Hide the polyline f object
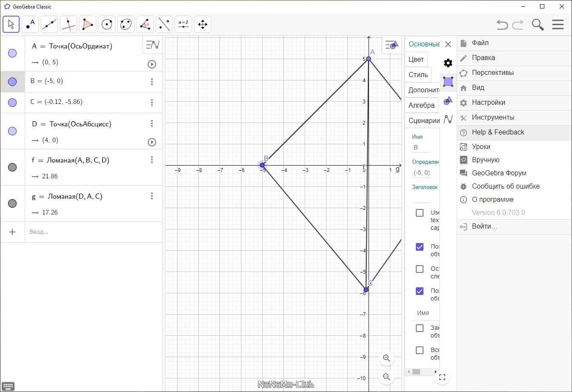Screen dimensions: 572x392 [12, 167]
